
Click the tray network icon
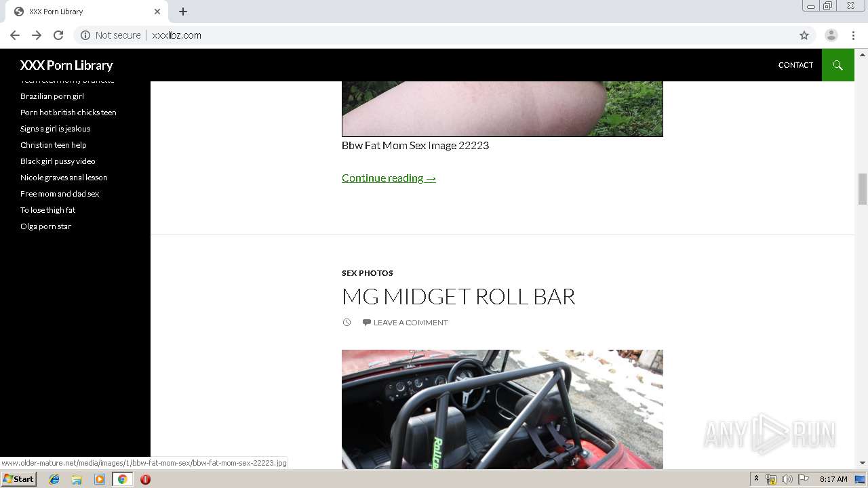pos(771,479)
